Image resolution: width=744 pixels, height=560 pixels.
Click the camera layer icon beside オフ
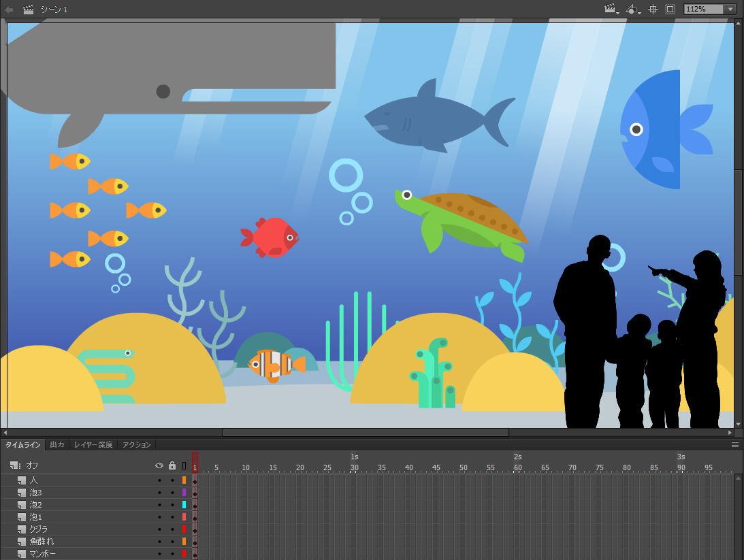(x=15, y=465)
